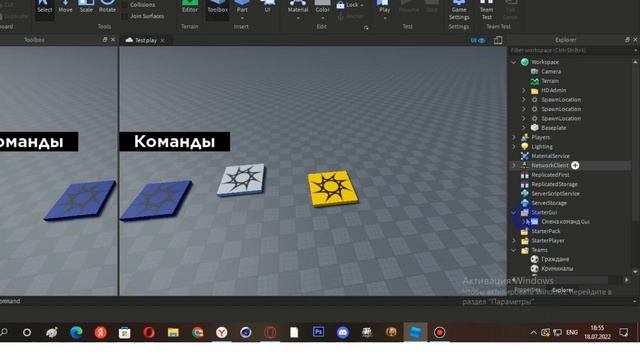Image resolution: width=640 pixels, height=360 pixels.
Task: Insert a new Part
Action: click(x=242, y=6)
